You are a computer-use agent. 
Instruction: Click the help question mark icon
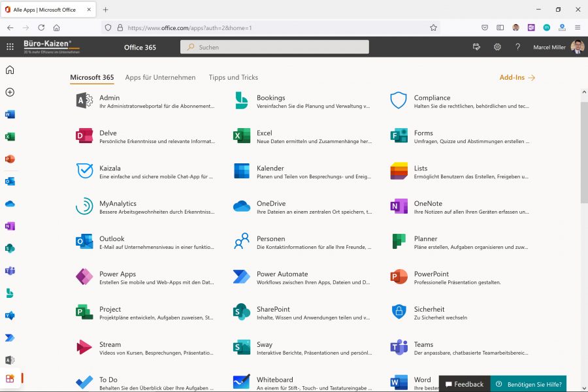517,47
